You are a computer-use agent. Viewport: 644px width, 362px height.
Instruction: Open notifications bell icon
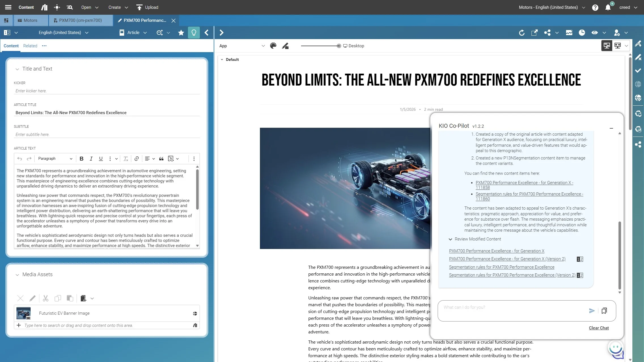click(608, 7)
